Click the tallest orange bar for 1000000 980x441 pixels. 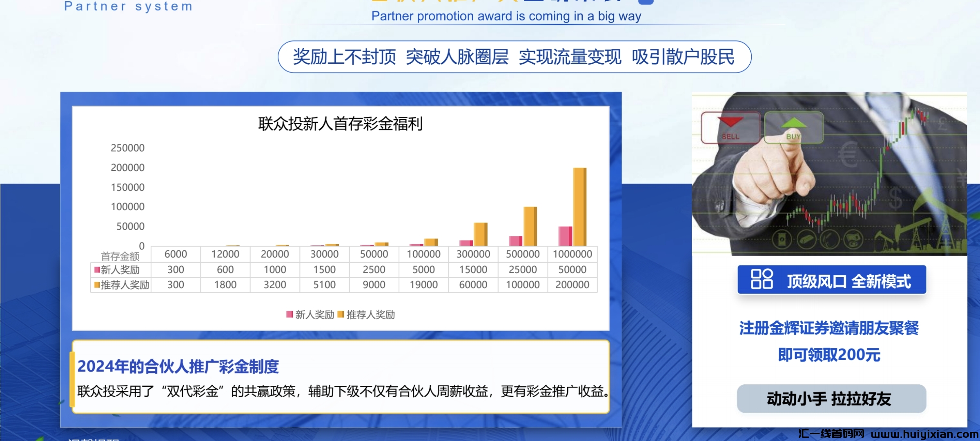[x=579, y=207]
